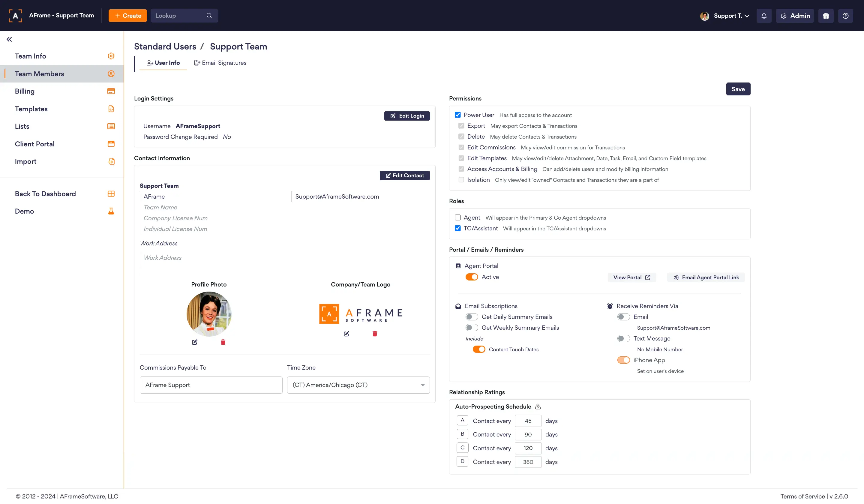Open the gift box icon in header
864x504 pixels.
826,16
